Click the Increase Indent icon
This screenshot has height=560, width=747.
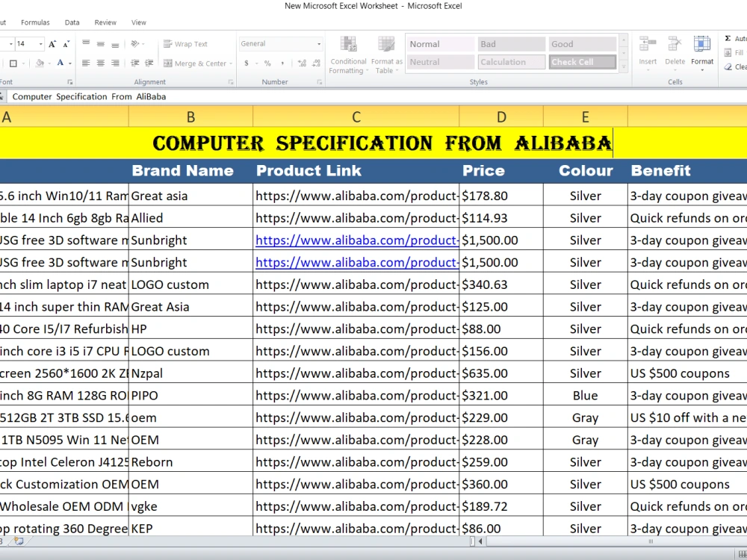pyautogui.click(x=149, y=63)
